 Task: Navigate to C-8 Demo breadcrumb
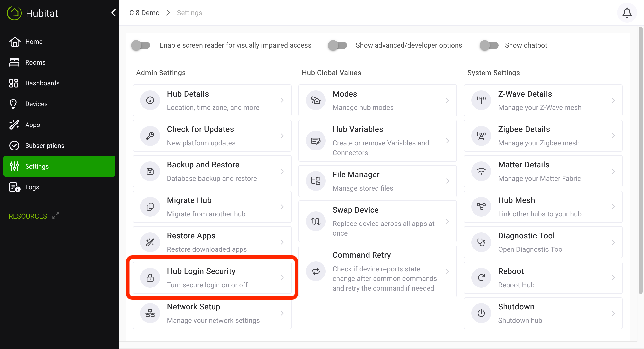point(144,12)
